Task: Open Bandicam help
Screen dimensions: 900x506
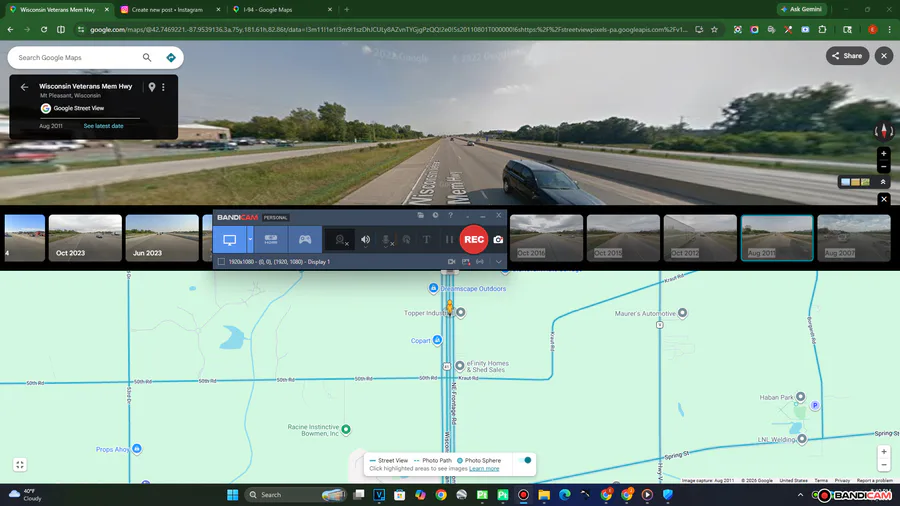Action: tap(451, 216)
